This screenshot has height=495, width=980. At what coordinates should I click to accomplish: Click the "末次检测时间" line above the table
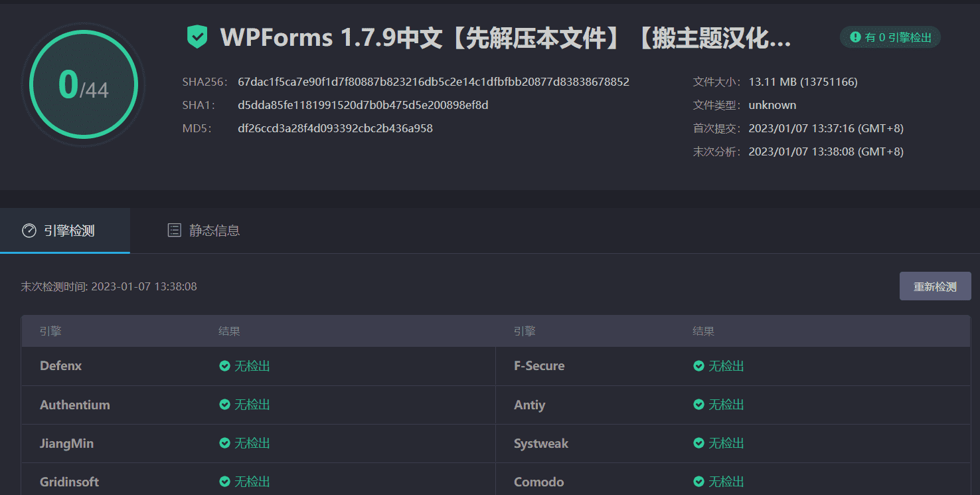click(x=109, y=286)
